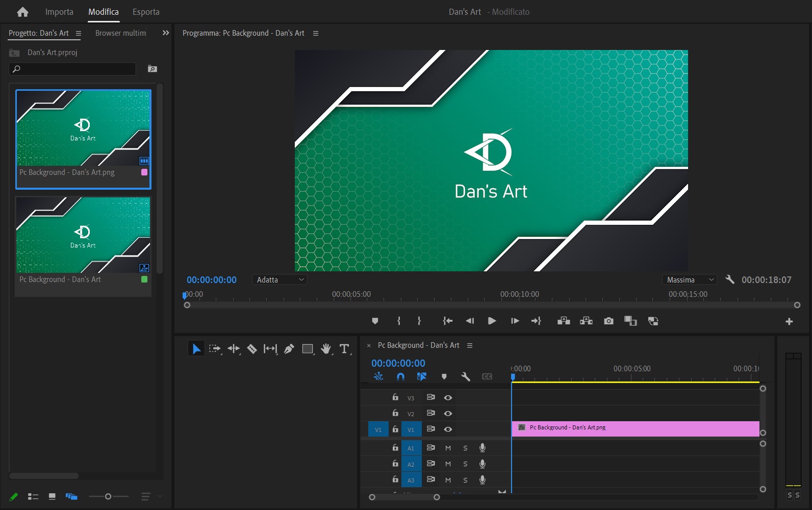Open timeline sequence panel menu
This screenshot has height=510, width=812.
[x=470, y=345]
